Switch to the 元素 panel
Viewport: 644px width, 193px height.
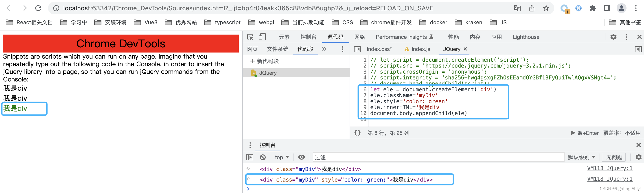tap(284, 37)
